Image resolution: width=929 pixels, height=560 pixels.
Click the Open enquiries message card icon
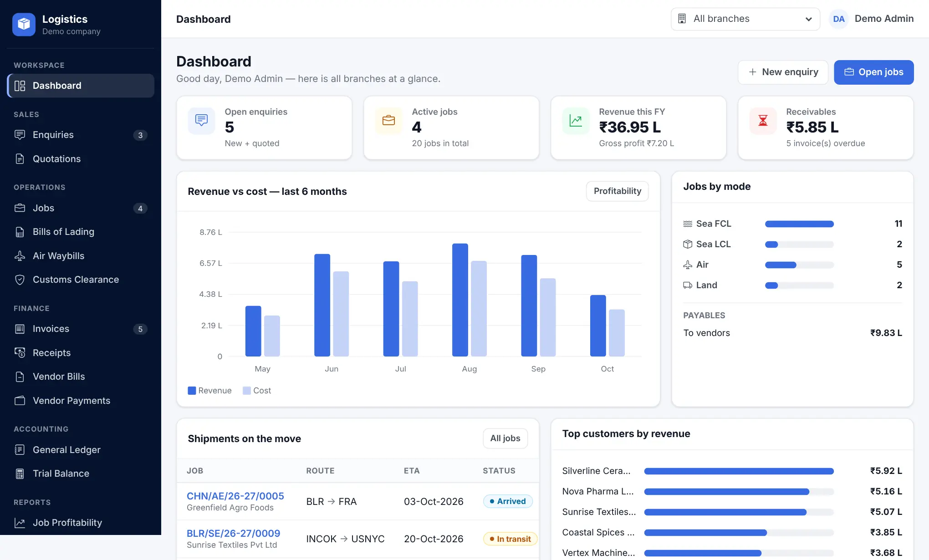tap(201, 121)
